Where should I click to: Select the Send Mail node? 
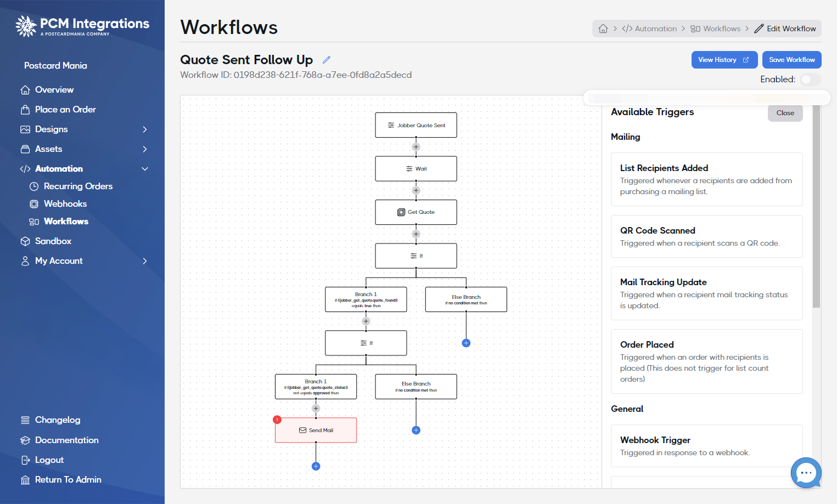(x=316, y=430)
